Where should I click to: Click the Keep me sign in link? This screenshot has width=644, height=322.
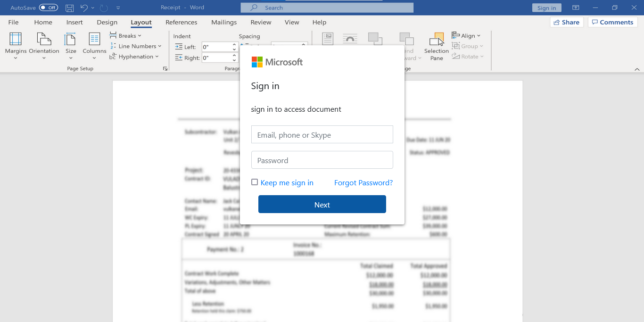click(287, 183)
